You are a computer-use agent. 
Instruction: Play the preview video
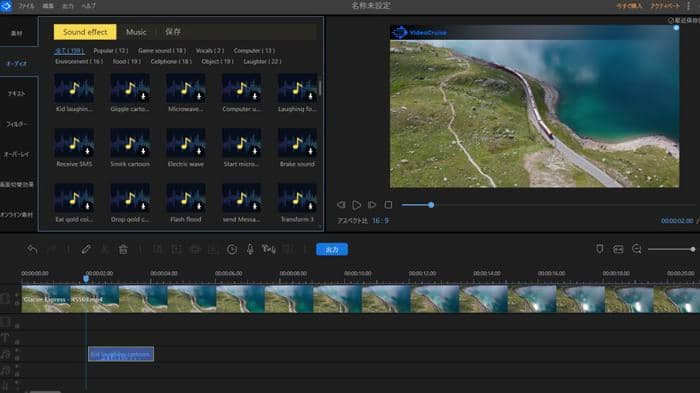pos(356,205)
